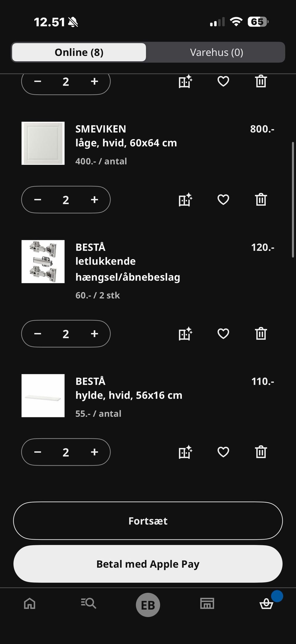Decrease SMEVIKEN door quantity
This screenshot has width=296, height=644.
[38, 200]
